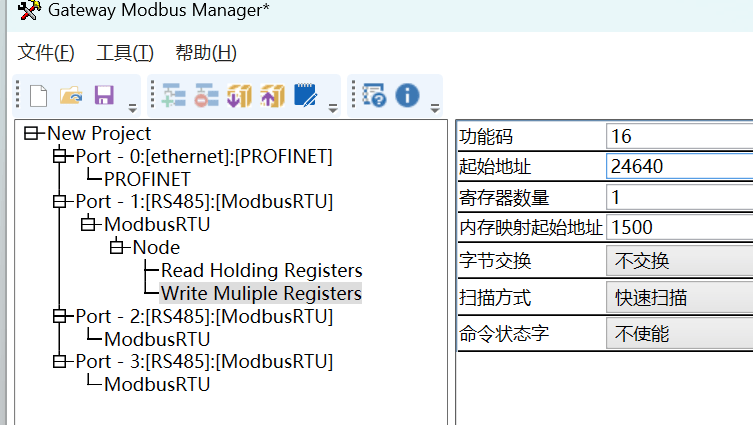This screenshot has width=753, height=425.
Task: Open the blue notepad edit icon
Action: click(x=305, y=95)
